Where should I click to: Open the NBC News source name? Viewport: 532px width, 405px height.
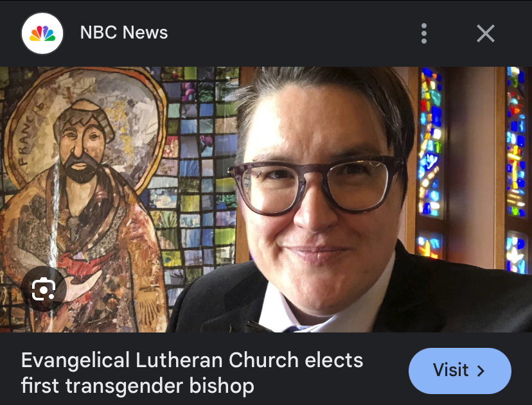(124, 33)
